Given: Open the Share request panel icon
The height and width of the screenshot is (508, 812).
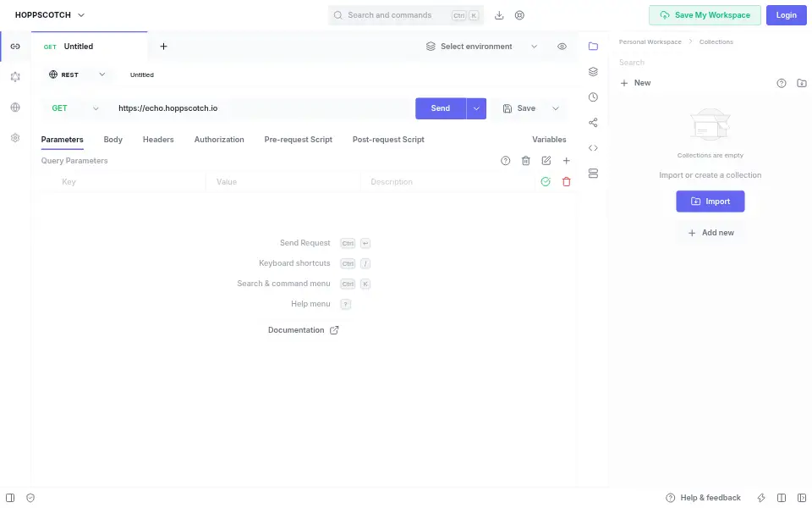Looking at the screenshot, I should coord(593,122).
